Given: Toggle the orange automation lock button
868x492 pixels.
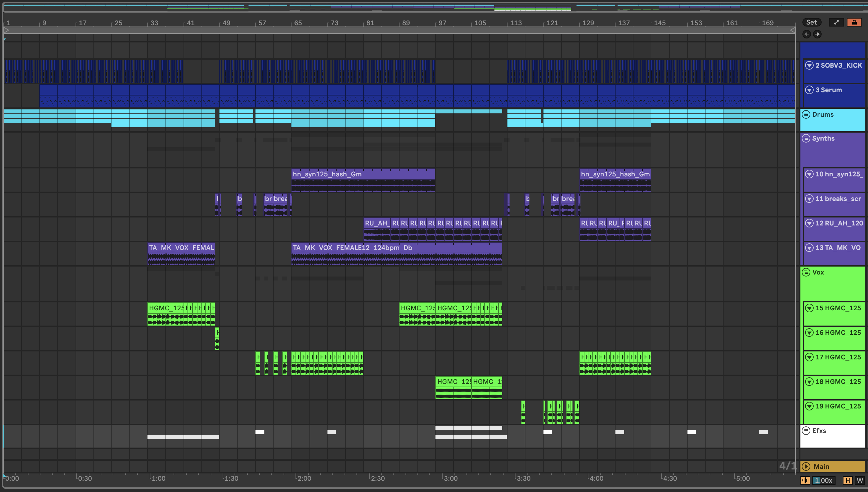Looking at the screenshot, I should coord(854,22).
